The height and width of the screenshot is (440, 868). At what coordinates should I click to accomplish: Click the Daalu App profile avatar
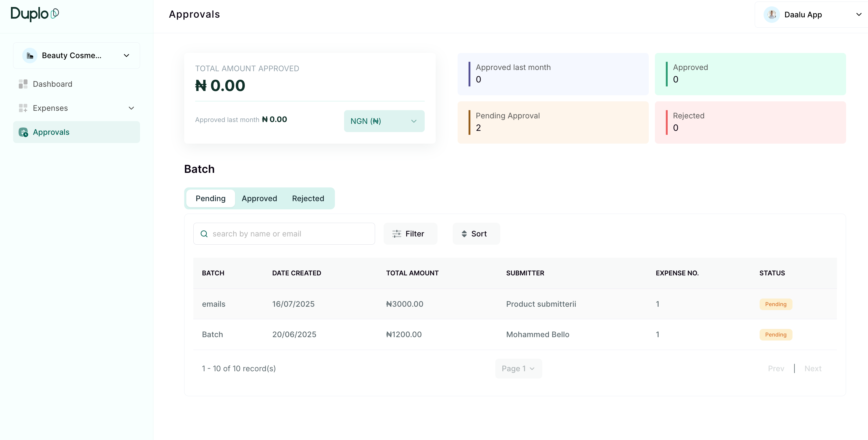point(771,15)
